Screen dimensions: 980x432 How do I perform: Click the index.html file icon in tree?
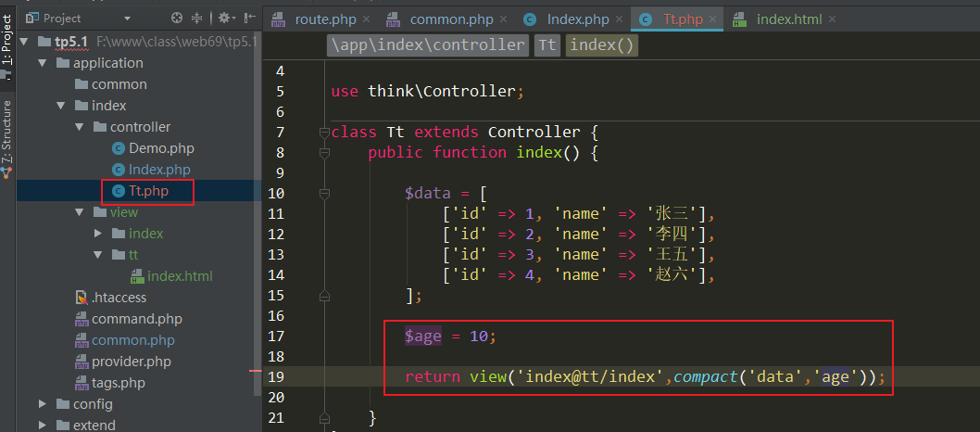pos(136,275)
